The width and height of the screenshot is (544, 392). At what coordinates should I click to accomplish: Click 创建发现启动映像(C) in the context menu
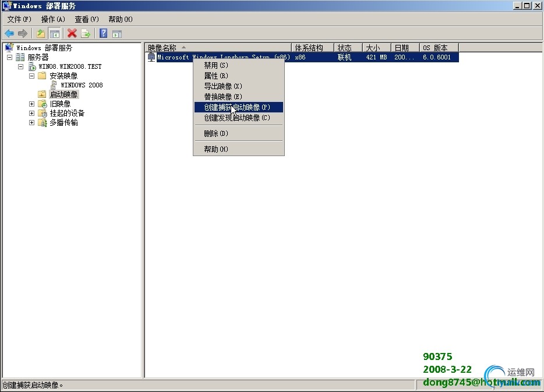click(239, 118)
